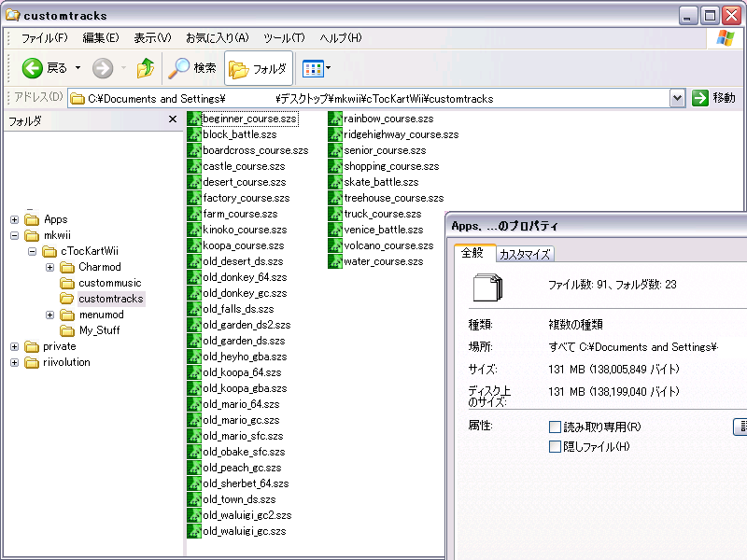
Task: Select the file name skate_battle.szs
Action: click(381, 182)
